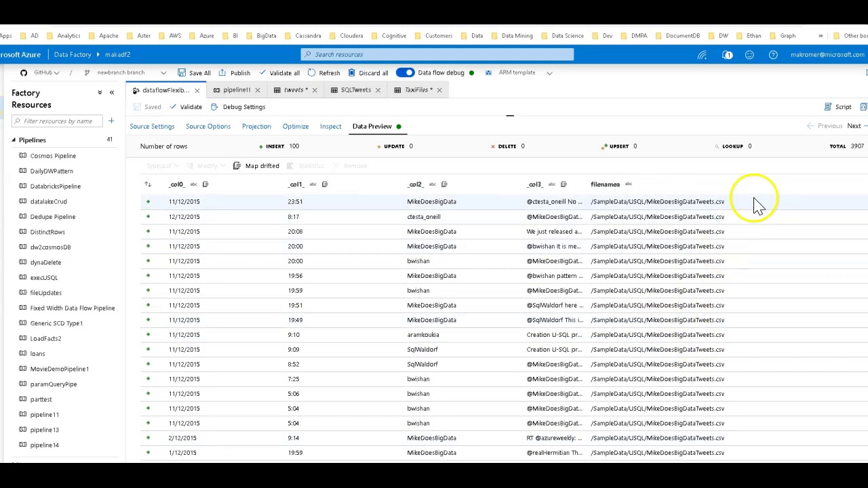Screen dimensions: 868x488
Task: Select the Data Preview tab
Action: 372,127
